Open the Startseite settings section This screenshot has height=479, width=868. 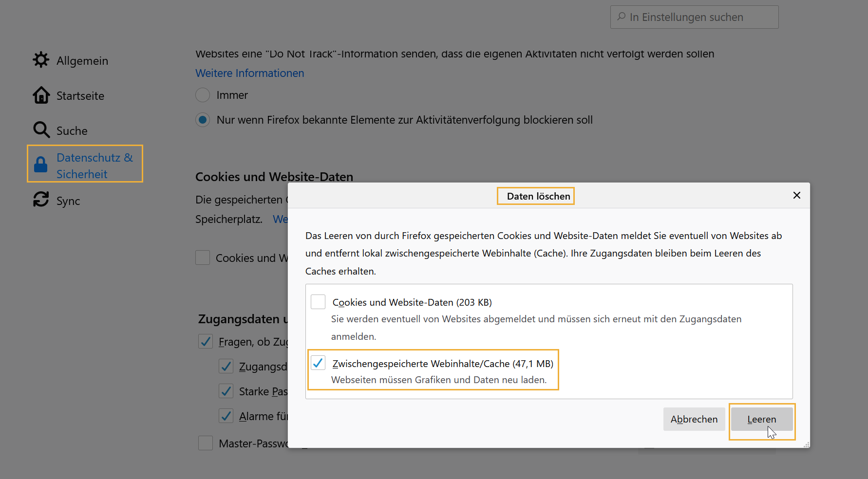tap(80, 95)
